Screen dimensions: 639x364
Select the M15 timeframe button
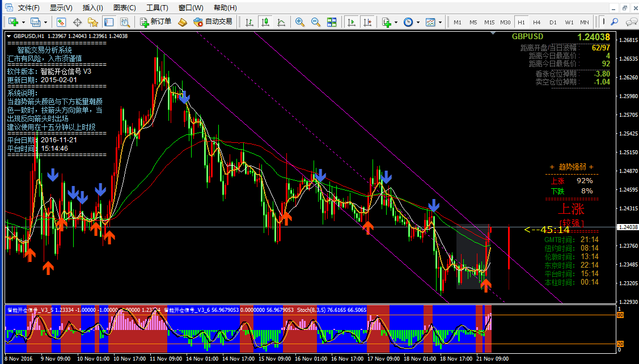tap(489, 22)
